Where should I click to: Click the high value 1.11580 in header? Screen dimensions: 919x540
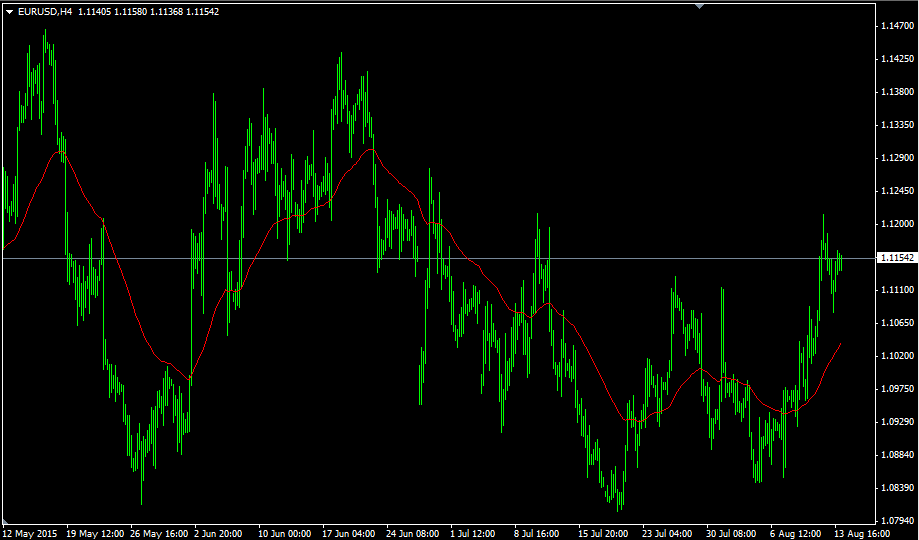click(x=130, y=12)
